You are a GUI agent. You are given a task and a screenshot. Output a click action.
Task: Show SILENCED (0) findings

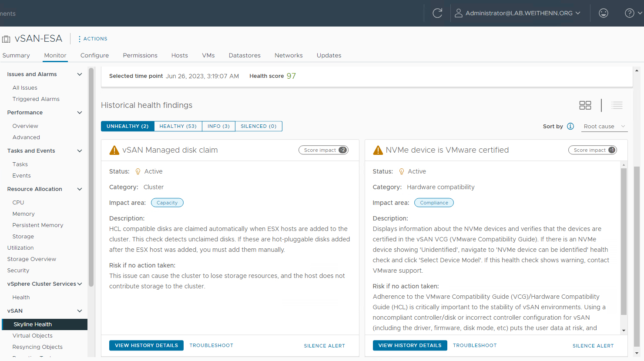[258, 126]
